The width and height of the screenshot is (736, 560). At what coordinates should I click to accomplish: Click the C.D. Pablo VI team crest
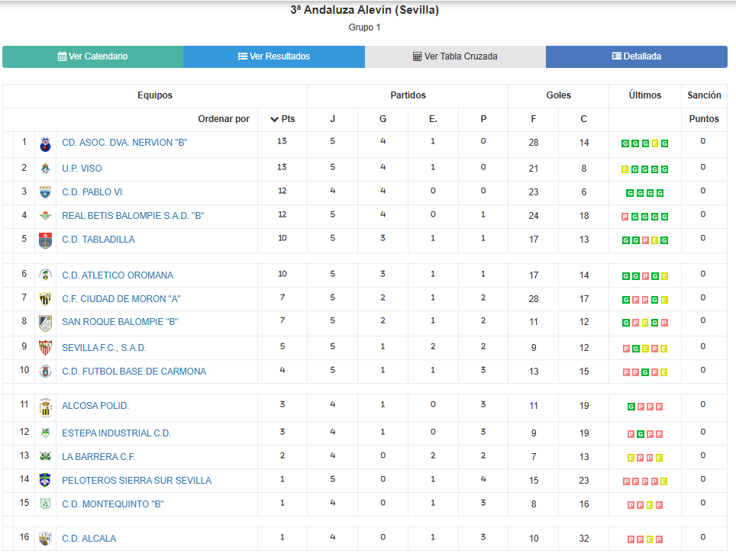point(45,192)
